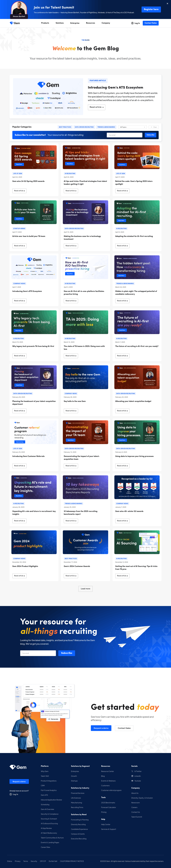Screen dimensions: 171x868
Task: Open the footer Careers link
Action: pos(134,807)
